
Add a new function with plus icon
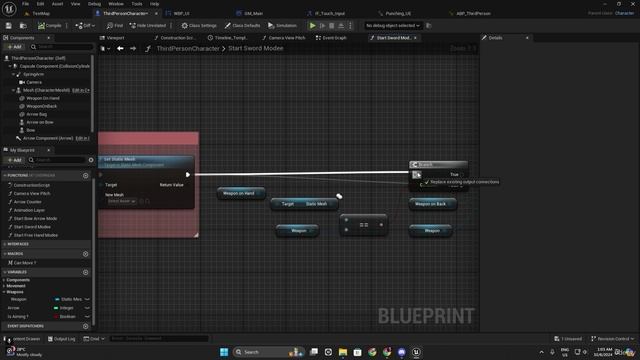tap(86, 176)
